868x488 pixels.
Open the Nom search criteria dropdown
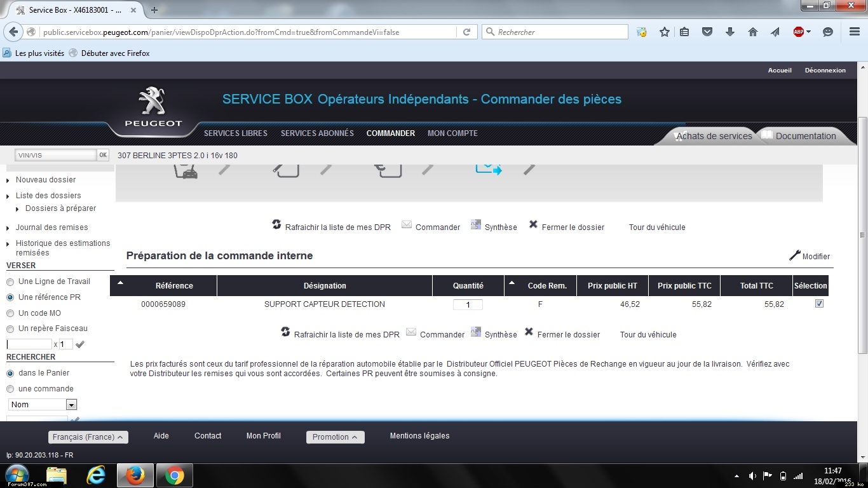[43, 405]
